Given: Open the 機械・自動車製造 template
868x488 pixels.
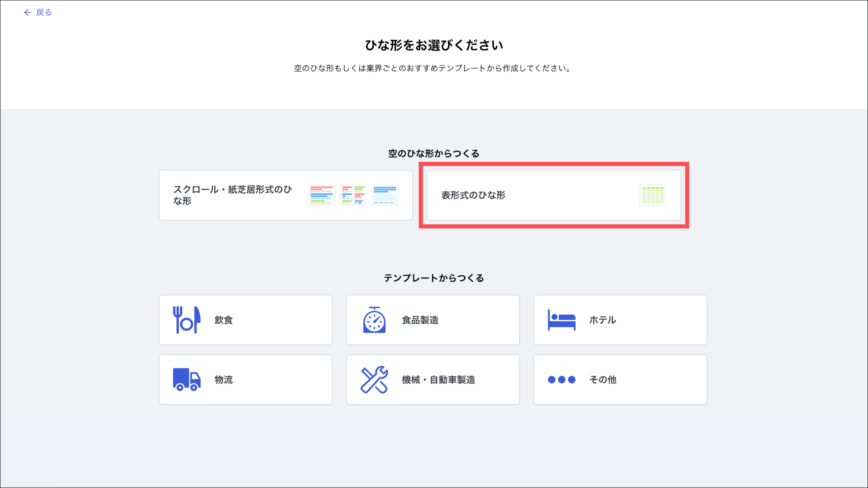Looking at the screenshot, I should [438, 380].
